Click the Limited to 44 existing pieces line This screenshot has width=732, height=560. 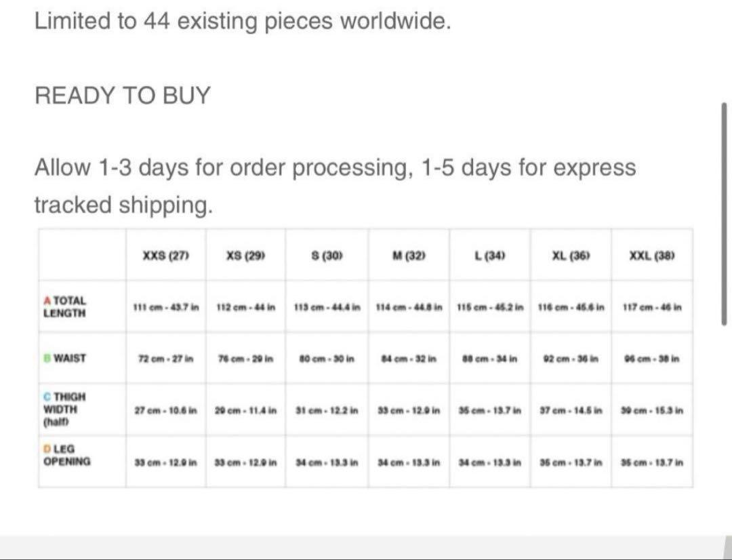click(x=243, y=22)
